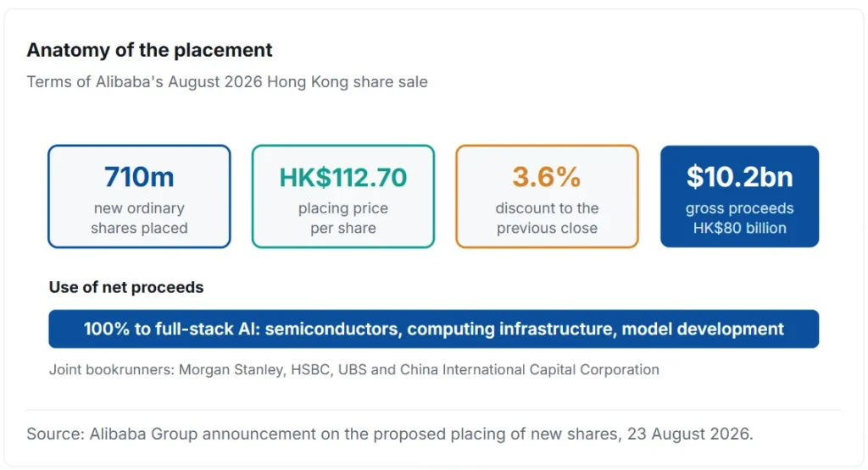Click the 'HK$112.70' figure
Image resolution: width=868 pixels, height=470 pixels.
point(343,178)
